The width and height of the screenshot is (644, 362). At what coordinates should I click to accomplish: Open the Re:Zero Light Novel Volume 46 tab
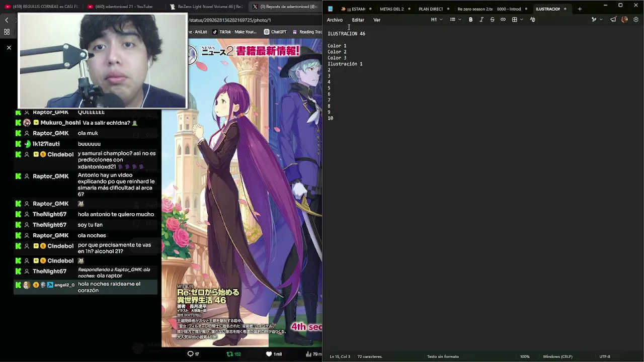tap(206, 7)
